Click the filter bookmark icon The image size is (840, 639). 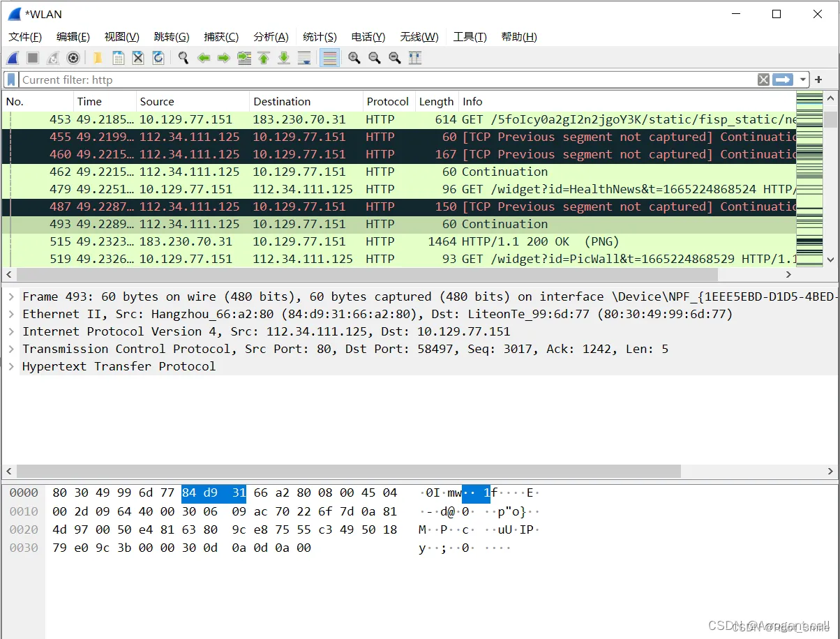[11, 80]
